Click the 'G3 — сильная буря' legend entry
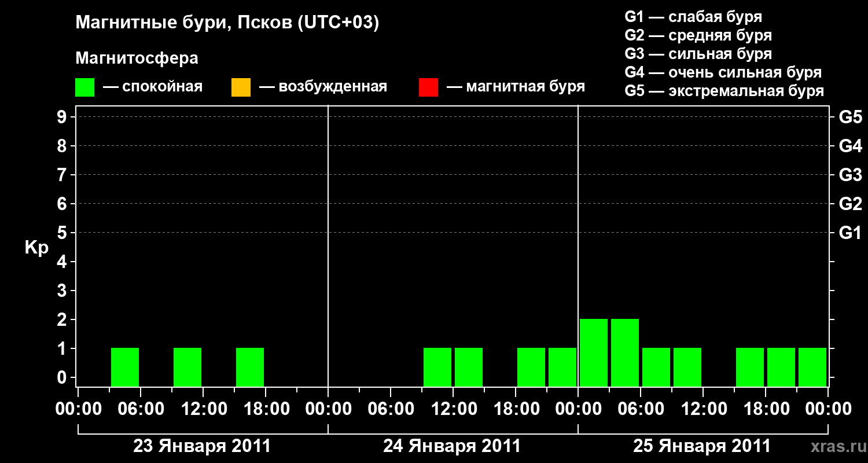Viewport: 868px width, 463px height. click(698, 54)
